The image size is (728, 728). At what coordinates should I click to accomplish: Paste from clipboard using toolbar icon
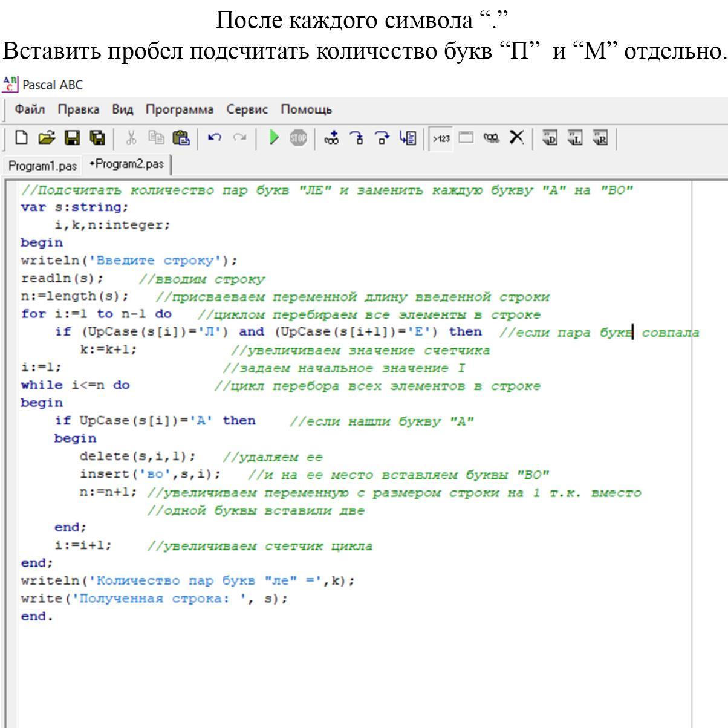(180, 138)
